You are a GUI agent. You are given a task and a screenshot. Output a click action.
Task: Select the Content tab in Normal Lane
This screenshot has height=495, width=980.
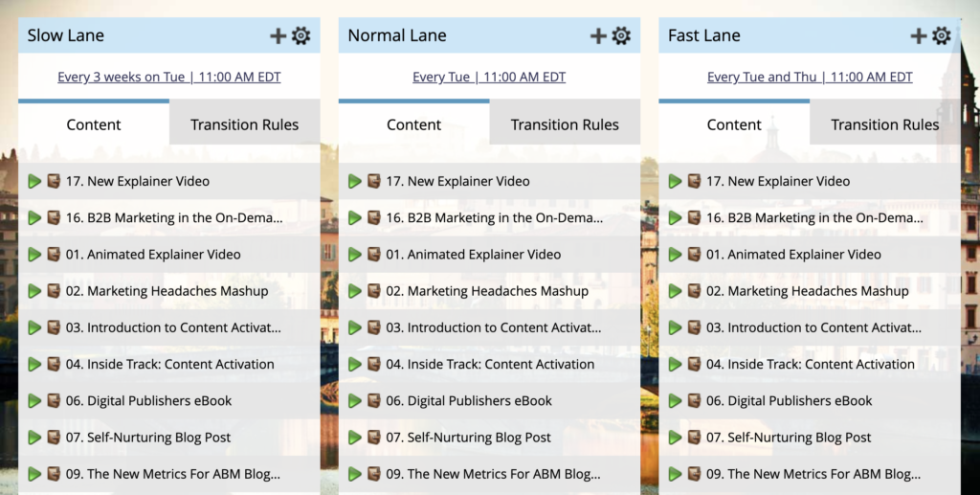click(413, 124)
